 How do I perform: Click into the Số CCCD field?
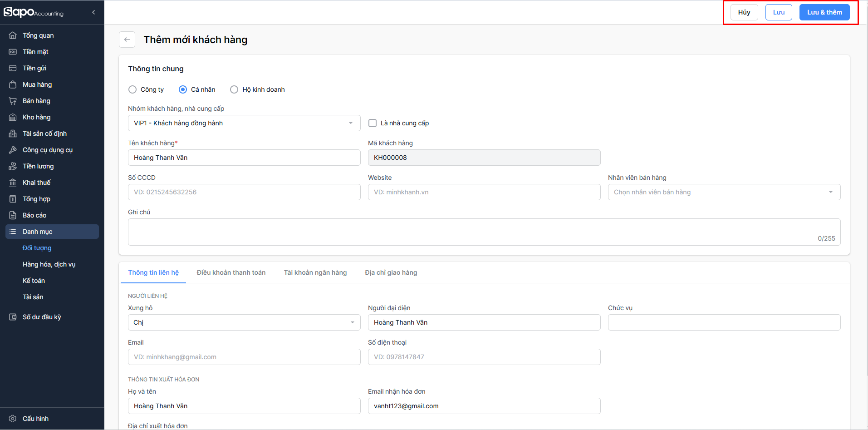(244, 192)
